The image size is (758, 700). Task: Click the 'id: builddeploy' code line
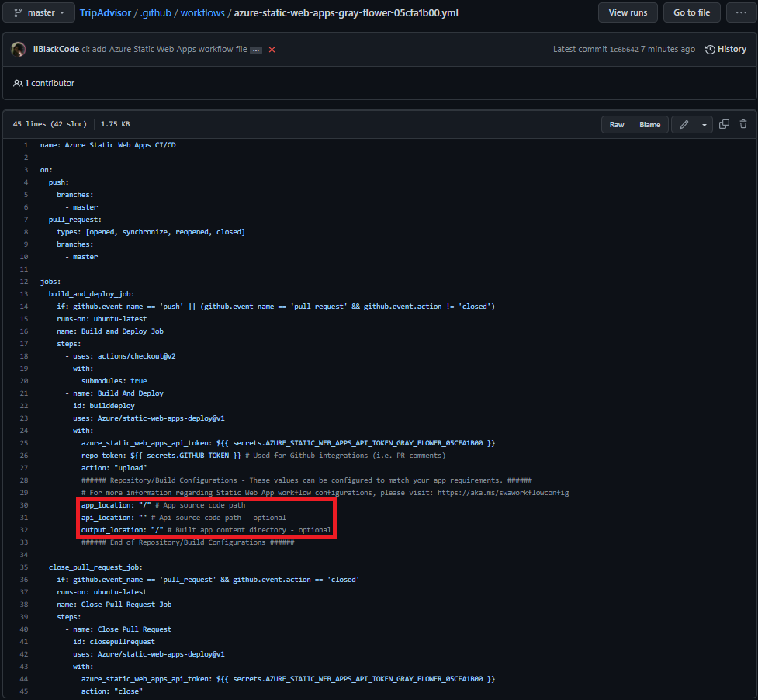104,406
